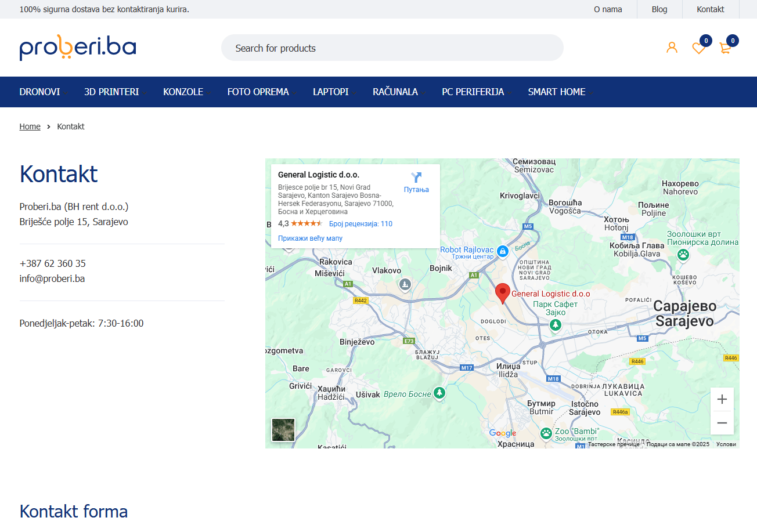Click the R442 road badge on map

click(361, 301)
